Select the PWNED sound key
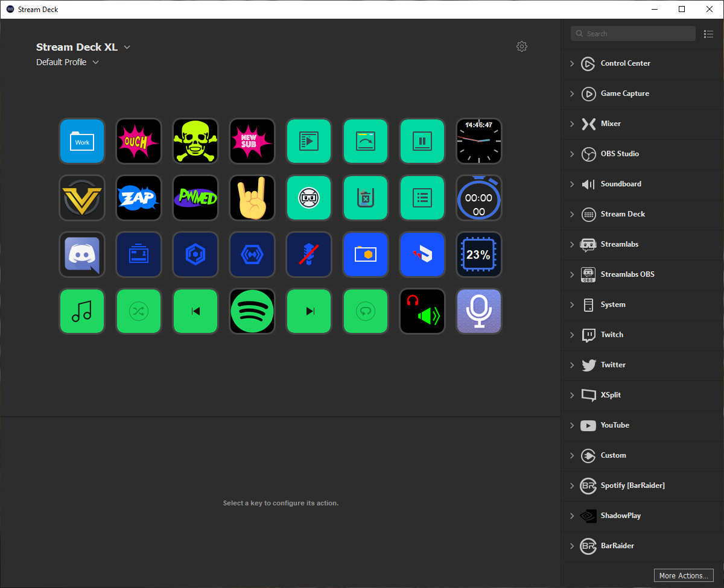724x588 pixels. tap(195, 198)
